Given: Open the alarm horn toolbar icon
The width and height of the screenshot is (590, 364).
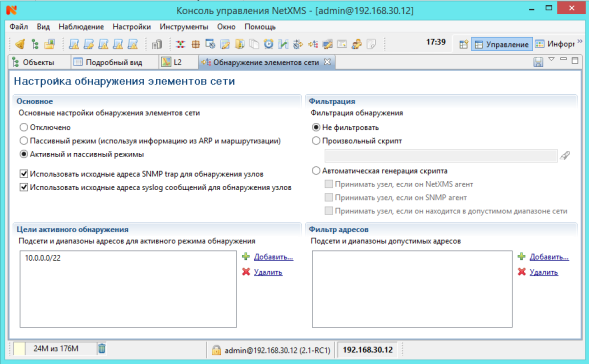Looking at the screenshot, I should (x=20, y=44).
